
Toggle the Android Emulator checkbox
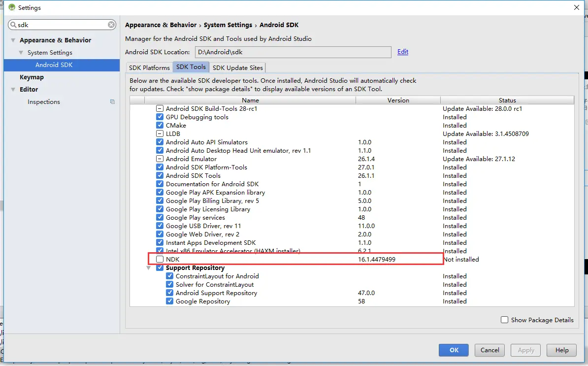click(160, 159)
